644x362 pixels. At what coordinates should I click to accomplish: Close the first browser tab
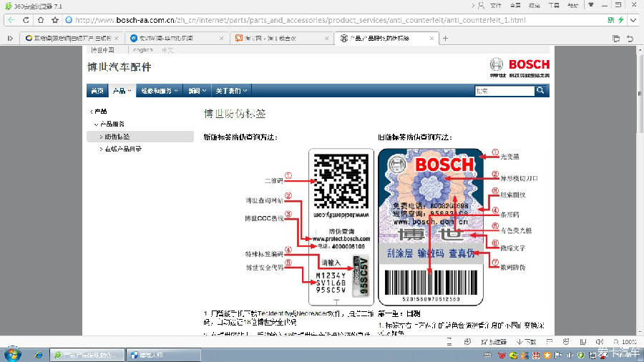point(117,38)
